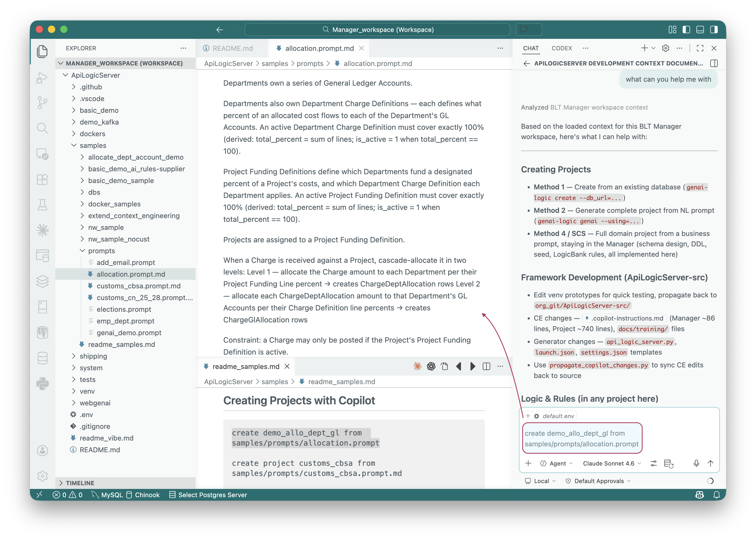Screen dimensions: 756x540
Task: Toggle the primary side bar
Action: pos(686,30)
